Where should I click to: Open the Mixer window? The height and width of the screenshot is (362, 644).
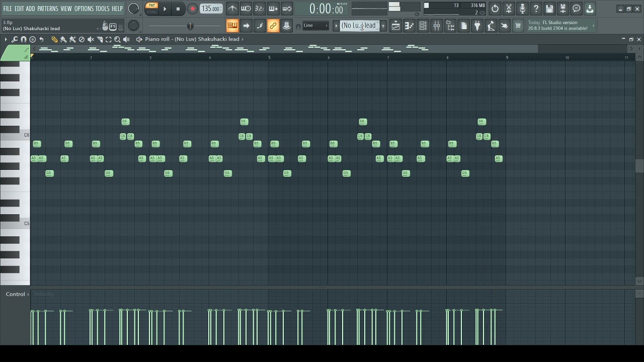click(x=437, y=26)
